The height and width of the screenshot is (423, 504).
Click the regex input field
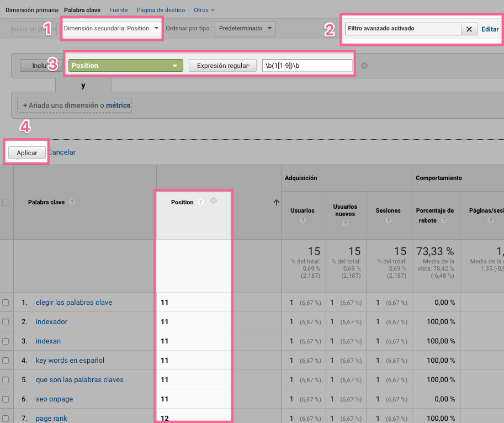tap(307, 66)
